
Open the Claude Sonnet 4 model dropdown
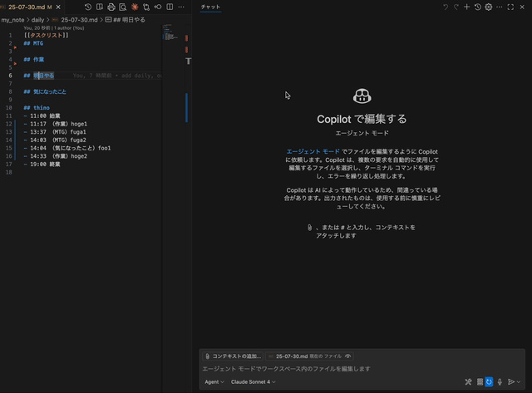(x=253, y=382)
